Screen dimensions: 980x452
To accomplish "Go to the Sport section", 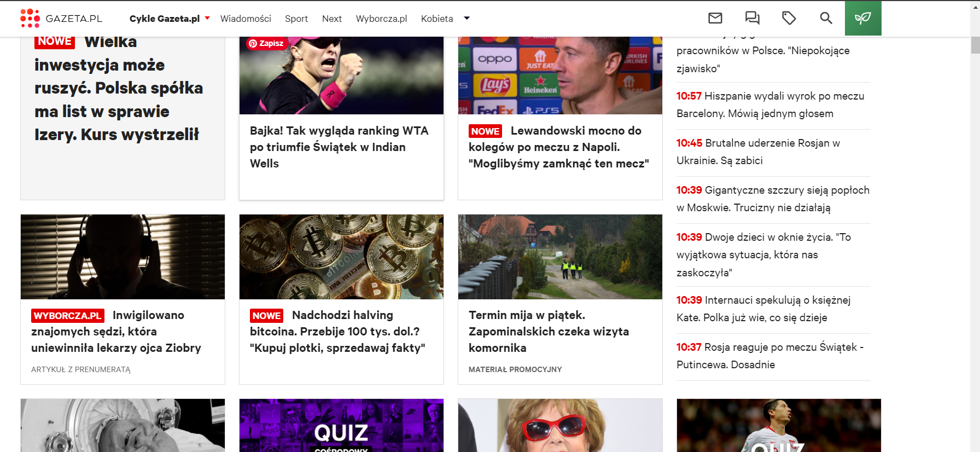I will click(x=296, y=19).
